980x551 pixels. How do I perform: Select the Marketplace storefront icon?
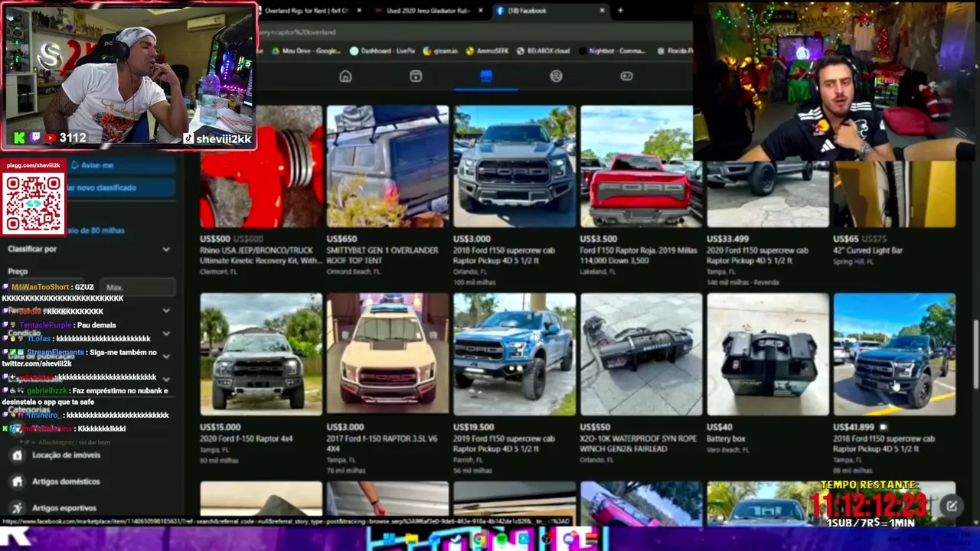[x=486, y=76]
